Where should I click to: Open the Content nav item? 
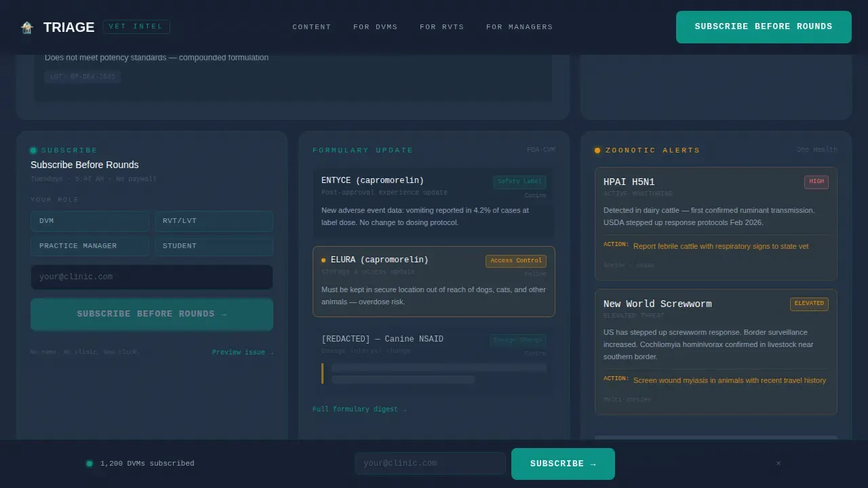312,27
